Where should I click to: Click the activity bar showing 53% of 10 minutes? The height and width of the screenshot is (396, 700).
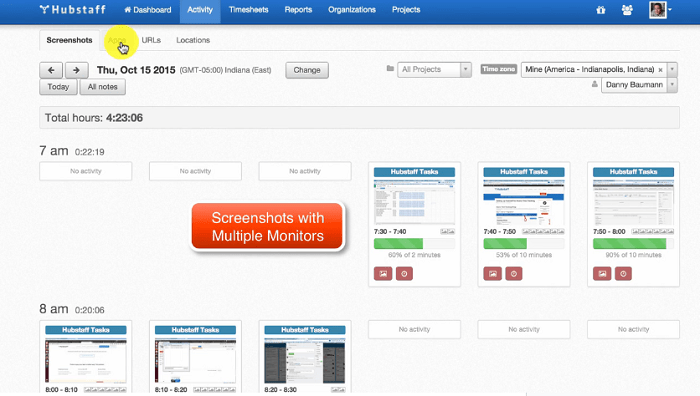click(x=524, y=243)
